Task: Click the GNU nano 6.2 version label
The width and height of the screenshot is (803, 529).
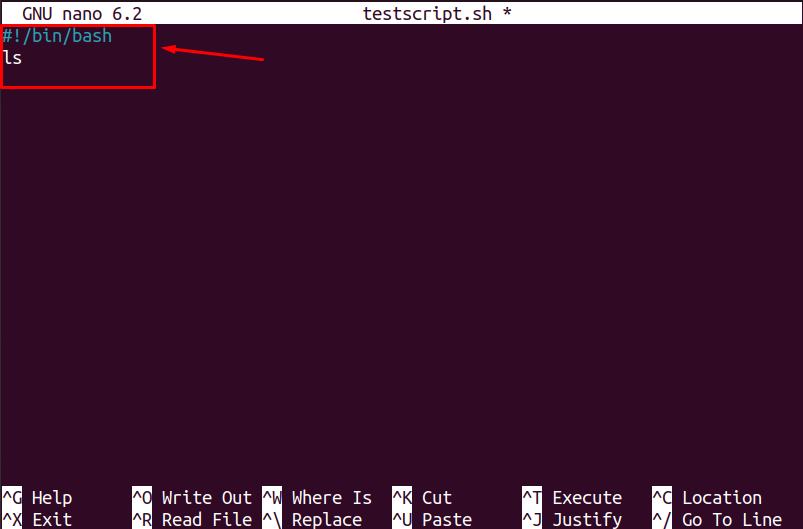Action: pos(82,13)
